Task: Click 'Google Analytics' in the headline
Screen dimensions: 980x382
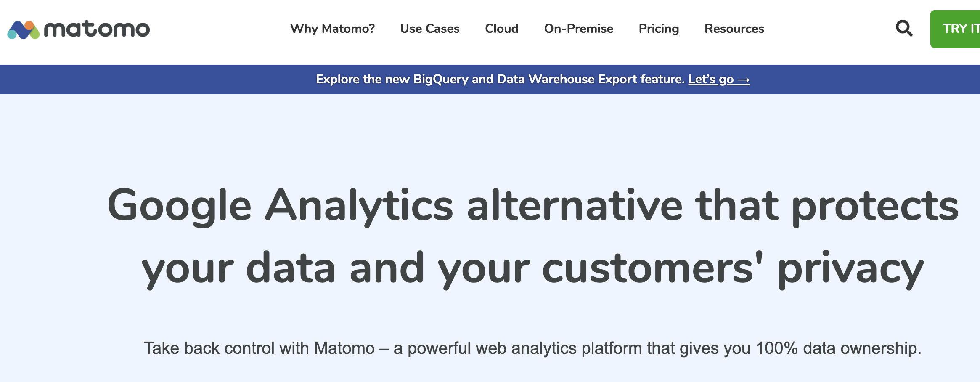Action: [280, 206]
